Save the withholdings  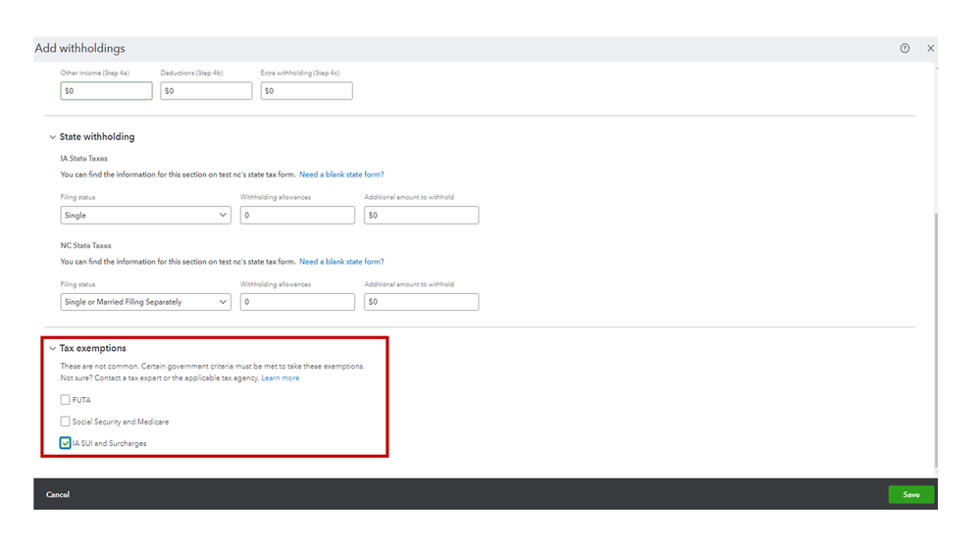[x=911, y=495]
